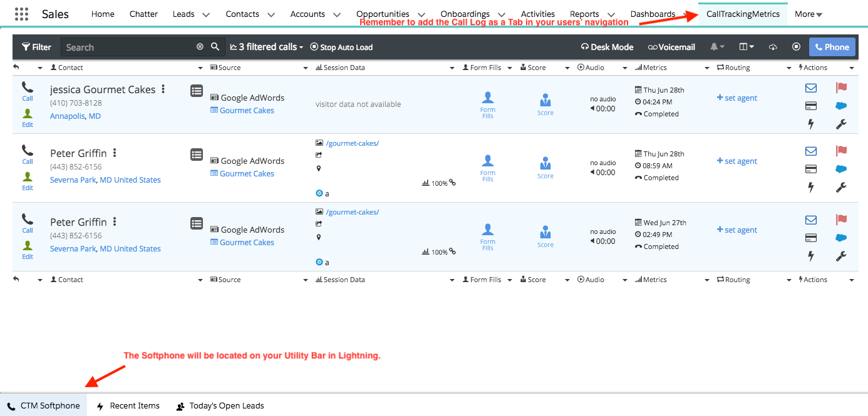Open Today's Open Leads in the utility bar
This screenshot has height=416, width=868.
220,405
